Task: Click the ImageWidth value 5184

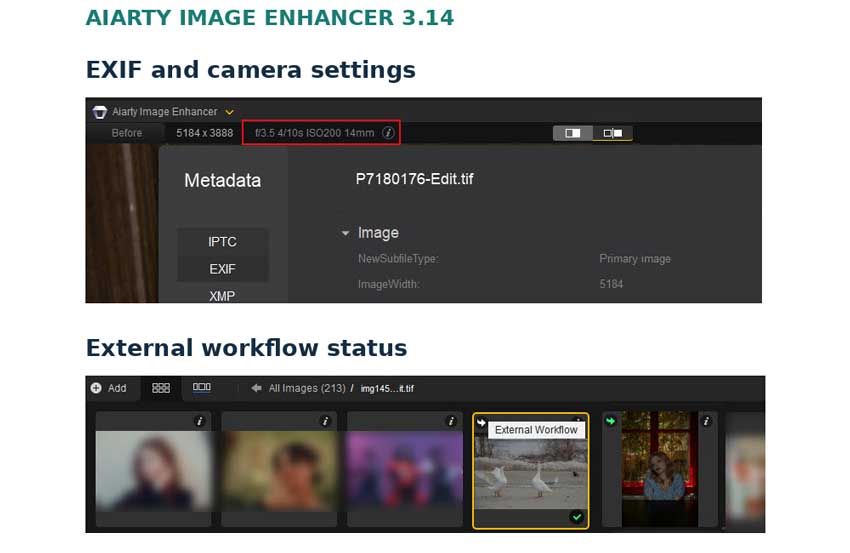Action: click(611, 284)
